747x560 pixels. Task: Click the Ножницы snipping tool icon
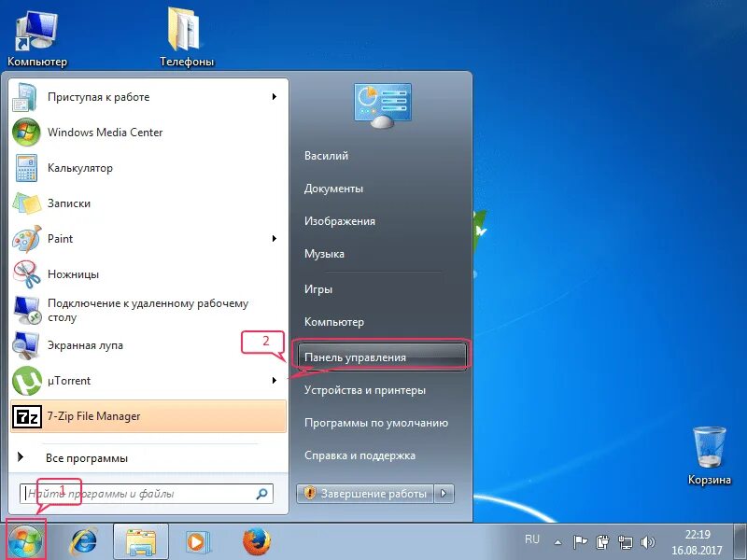coord(27,274)
